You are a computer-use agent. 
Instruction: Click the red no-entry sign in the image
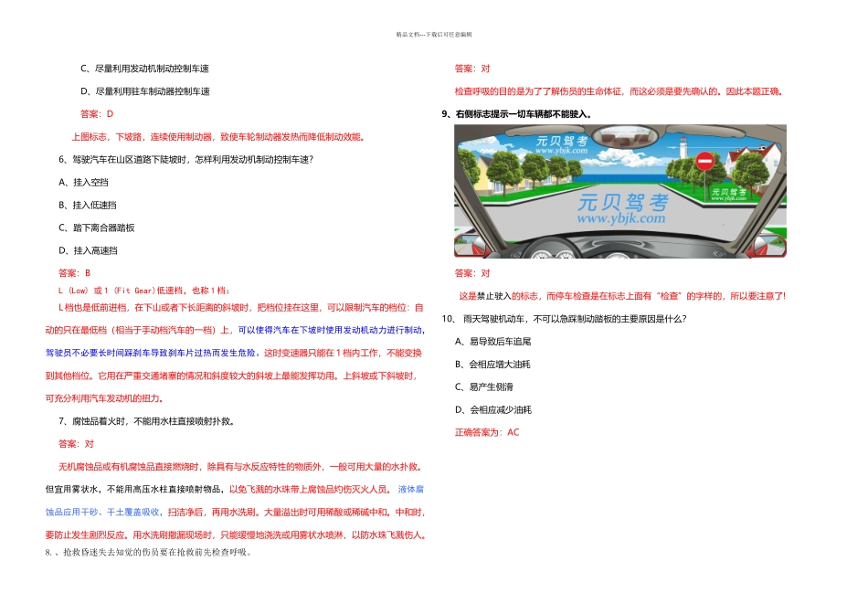704,161
